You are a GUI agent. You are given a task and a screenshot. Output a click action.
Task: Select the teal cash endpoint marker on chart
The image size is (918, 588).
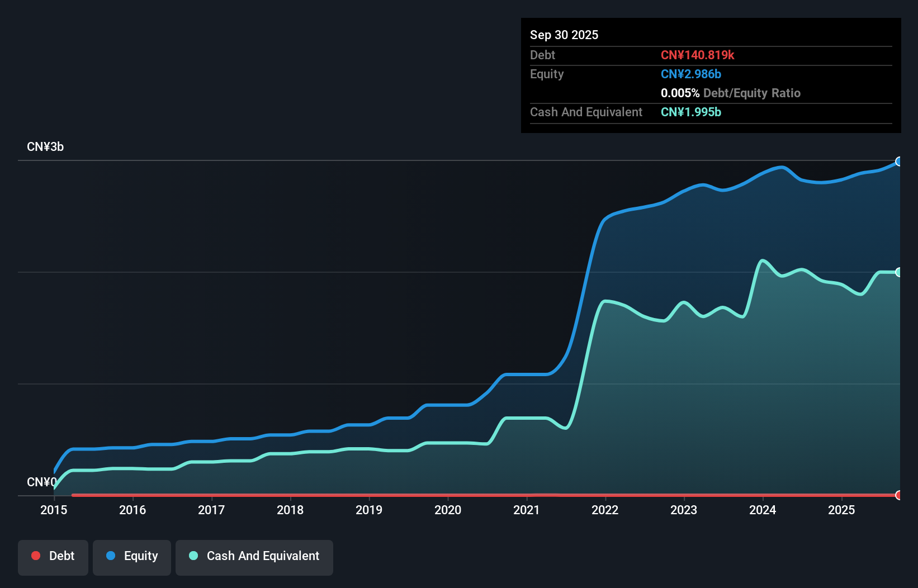pyautogui.click(x=899, y=272)
